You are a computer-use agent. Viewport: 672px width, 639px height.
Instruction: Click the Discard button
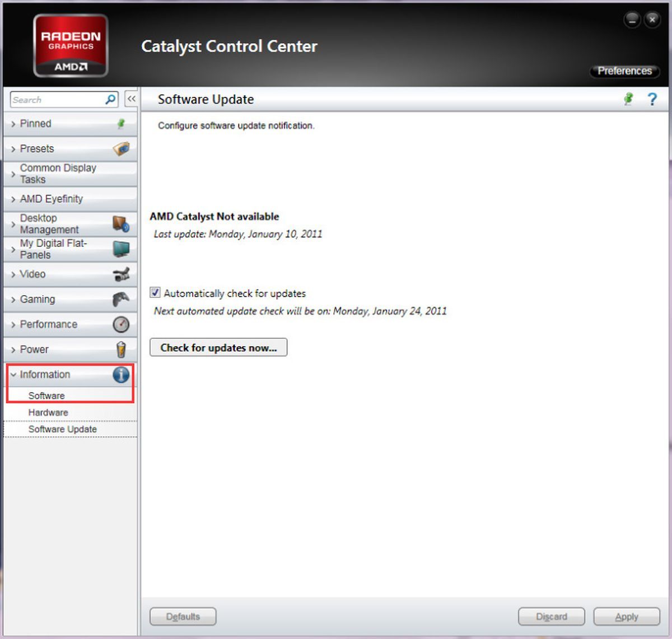point(552,617)
